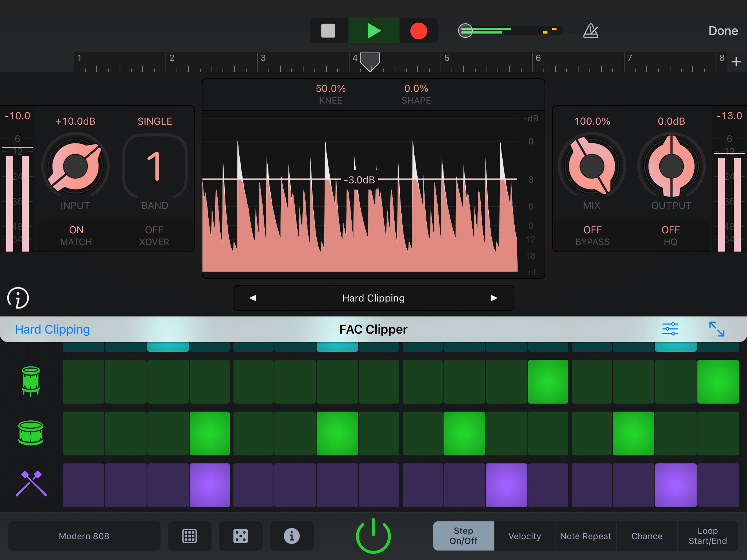Toggle the MATCH ON switch
The height and width of the screenshot is (560, 747).
[x=76, y=236]
